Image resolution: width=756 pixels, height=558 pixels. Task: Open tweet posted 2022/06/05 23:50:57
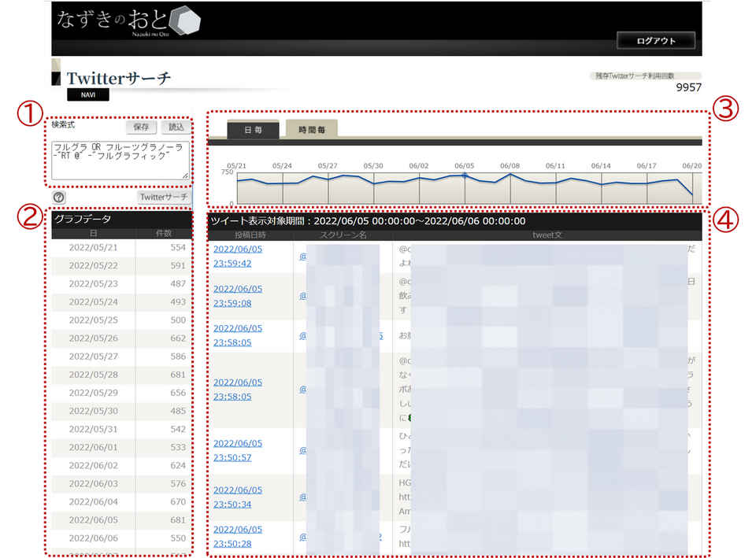tap(238, 450)
